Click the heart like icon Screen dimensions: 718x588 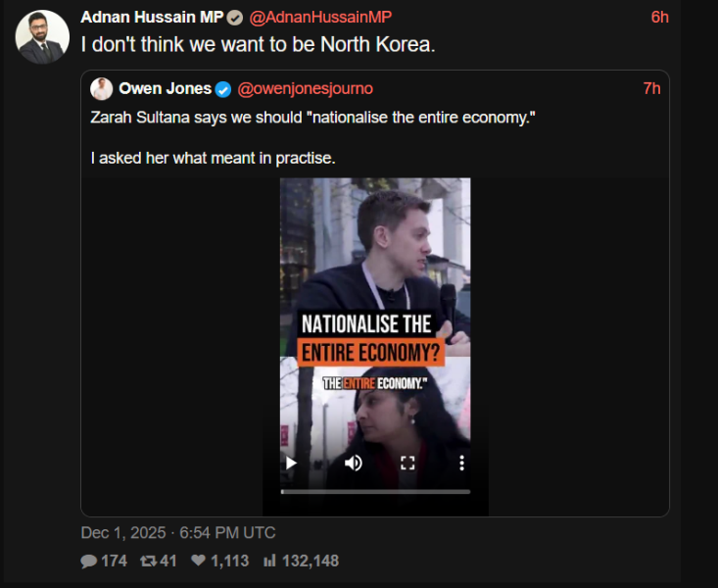198,560
